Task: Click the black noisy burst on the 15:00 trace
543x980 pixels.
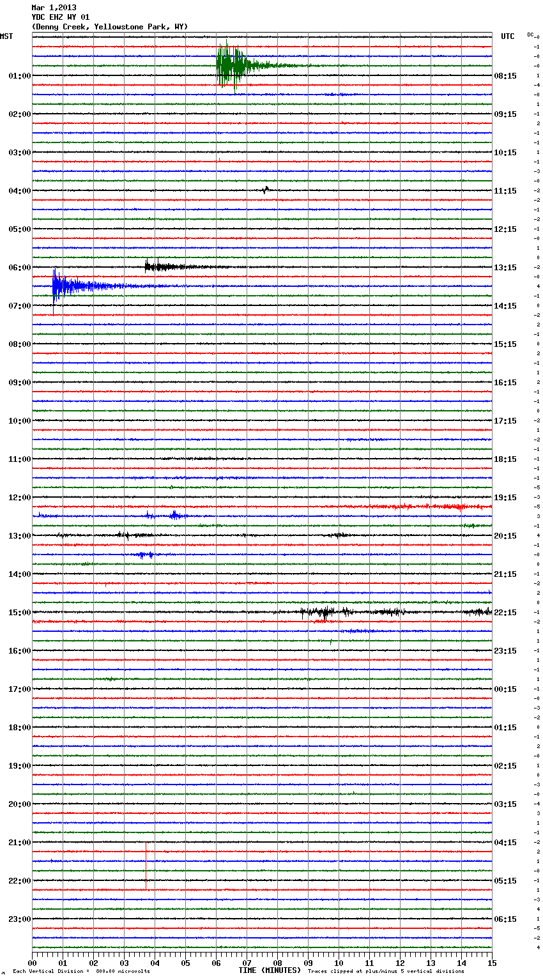Action: (x=326, y=613)
